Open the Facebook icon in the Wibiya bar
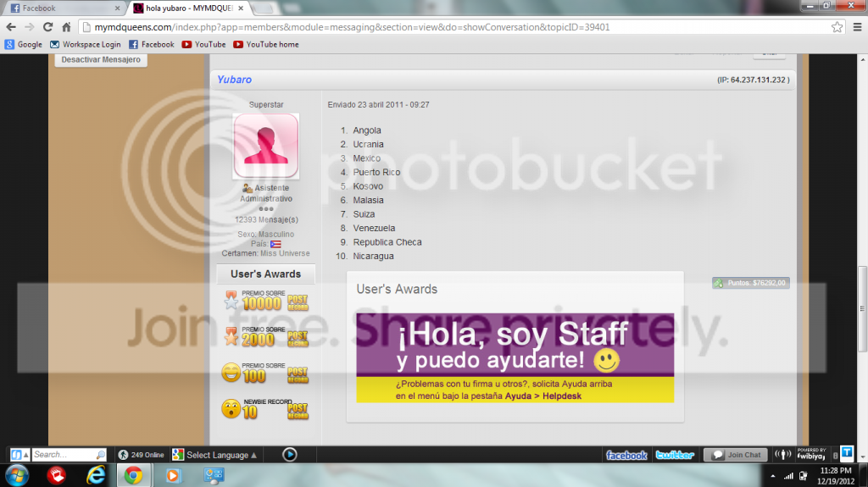The width and height of the screenshot is (868, 487). coord(626,455)
